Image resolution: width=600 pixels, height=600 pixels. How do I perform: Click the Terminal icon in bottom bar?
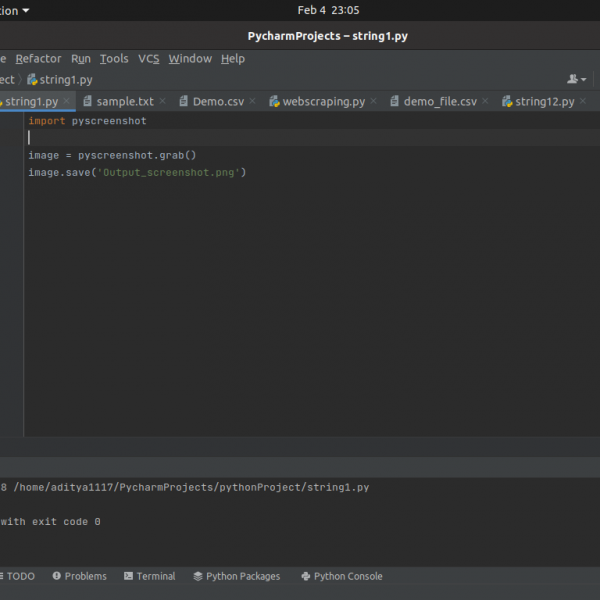129,576
